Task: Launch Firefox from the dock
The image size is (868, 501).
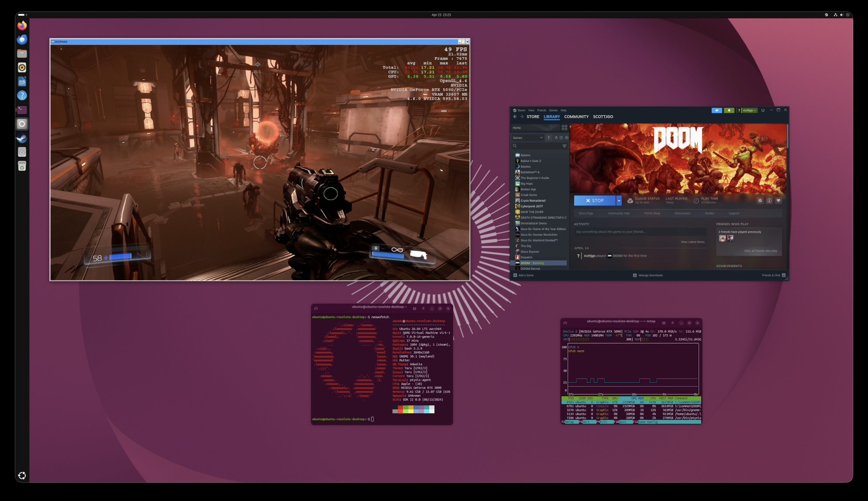Action: click(x=22, y=25)
